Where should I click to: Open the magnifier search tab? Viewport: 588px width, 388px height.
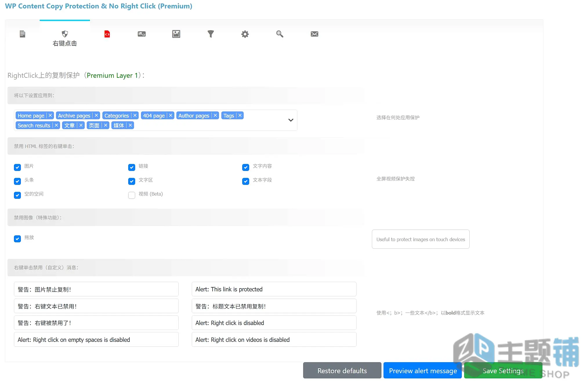[x=280, y=34]
